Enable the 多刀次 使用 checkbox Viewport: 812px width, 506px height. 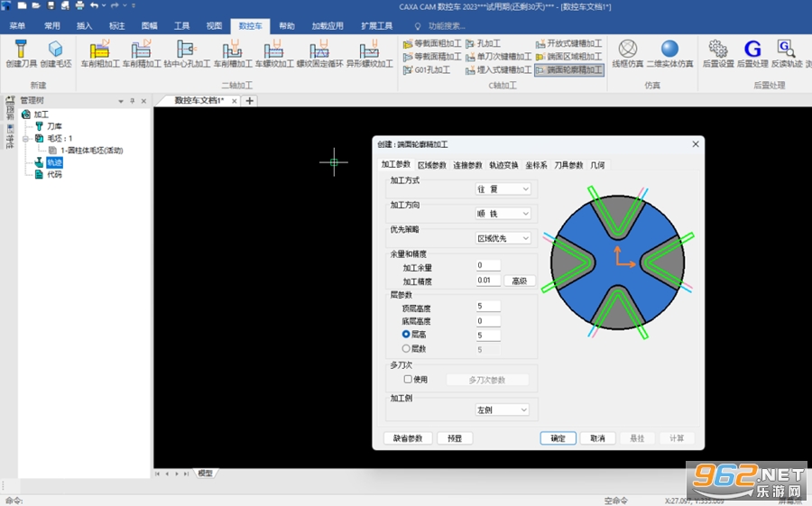[408, 379]
